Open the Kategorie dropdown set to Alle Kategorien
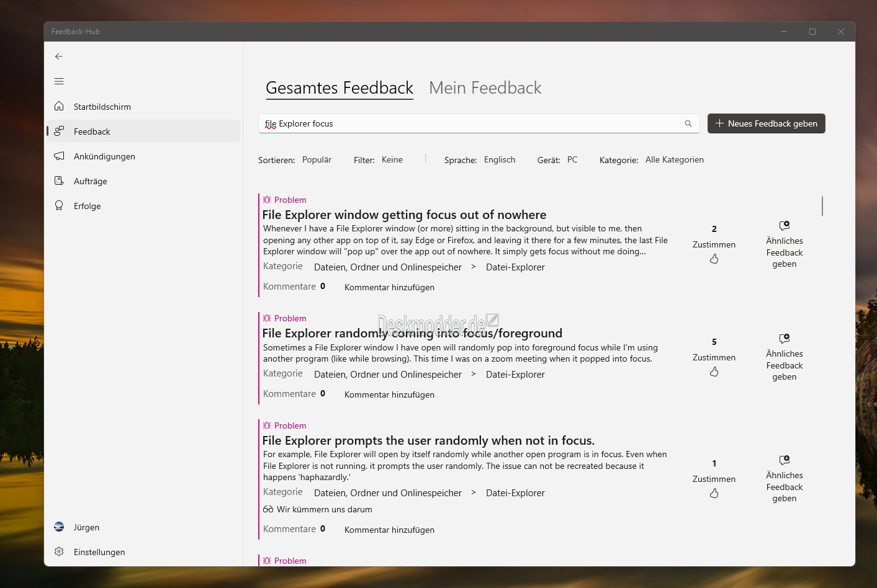877x588 pixels. tap(675, 160)
